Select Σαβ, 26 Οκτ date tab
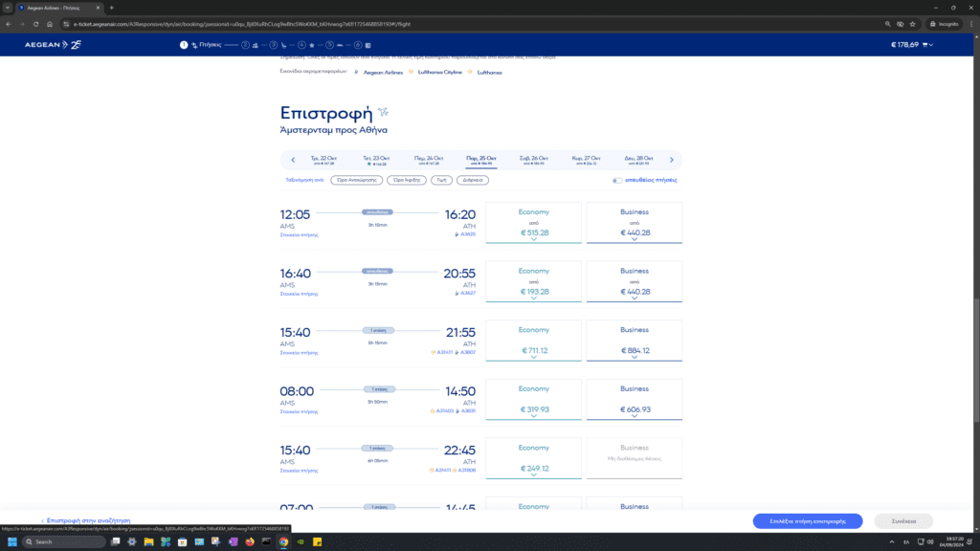This screenshot has height=551, width=980. click(x=534, y=160)
